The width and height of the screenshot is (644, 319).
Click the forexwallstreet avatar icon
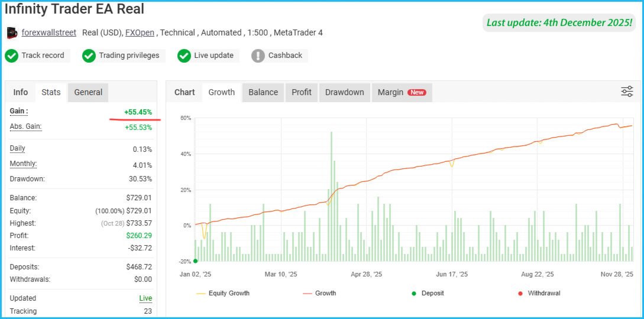(x=12, y=33)
